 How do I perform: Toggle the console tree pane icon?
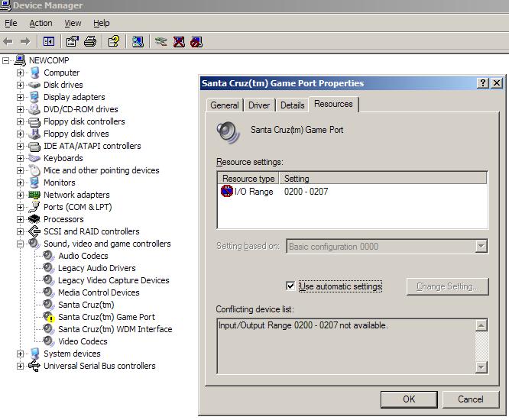click(x=49, y=41)
